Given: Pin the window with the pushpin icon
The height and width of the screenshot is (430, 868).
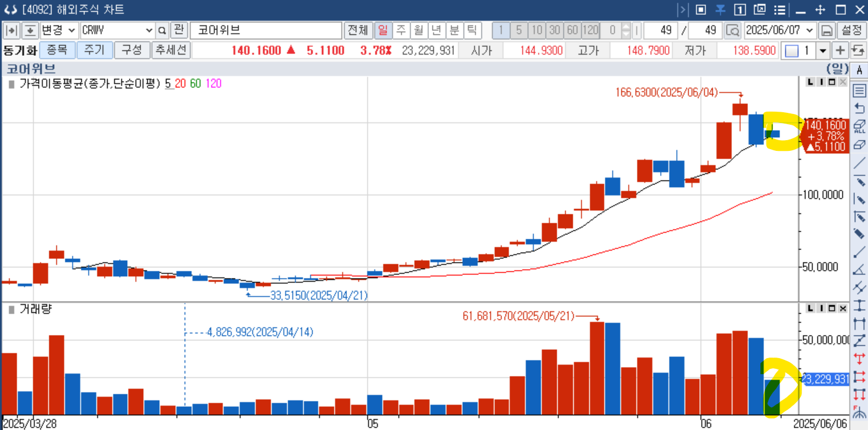Looking at the screenshot, I should click(721, 10).
